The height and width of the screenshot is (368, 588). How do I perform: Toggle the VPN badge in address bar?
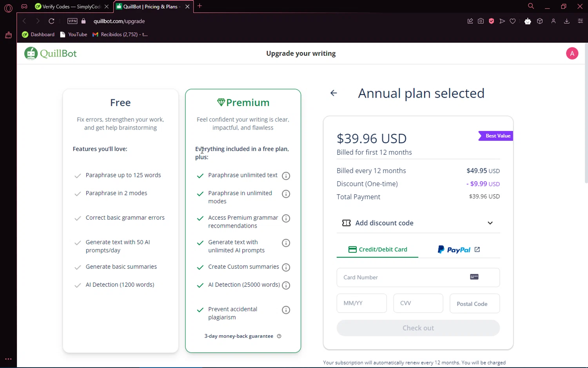point(73,21)
